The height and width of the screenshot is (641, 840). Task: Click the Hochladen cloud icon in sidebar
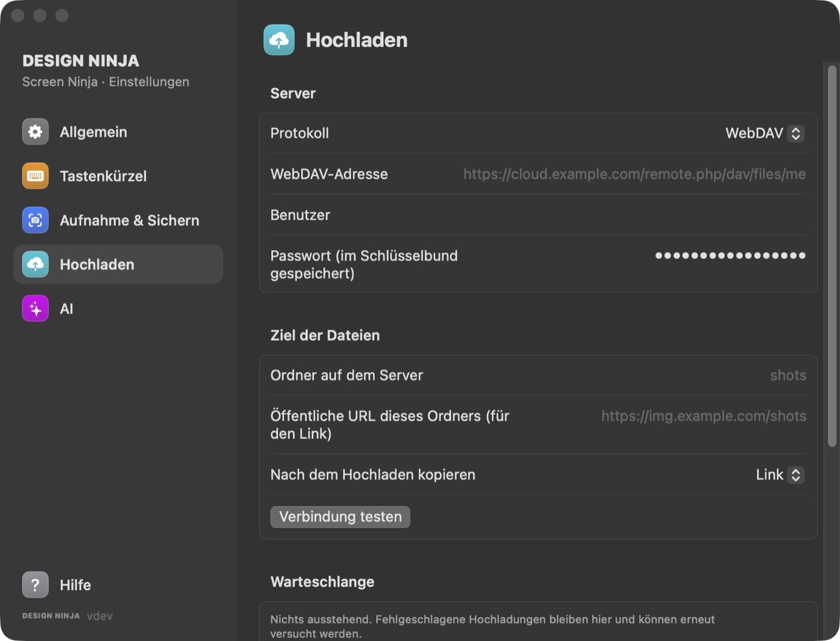[35, 264]
